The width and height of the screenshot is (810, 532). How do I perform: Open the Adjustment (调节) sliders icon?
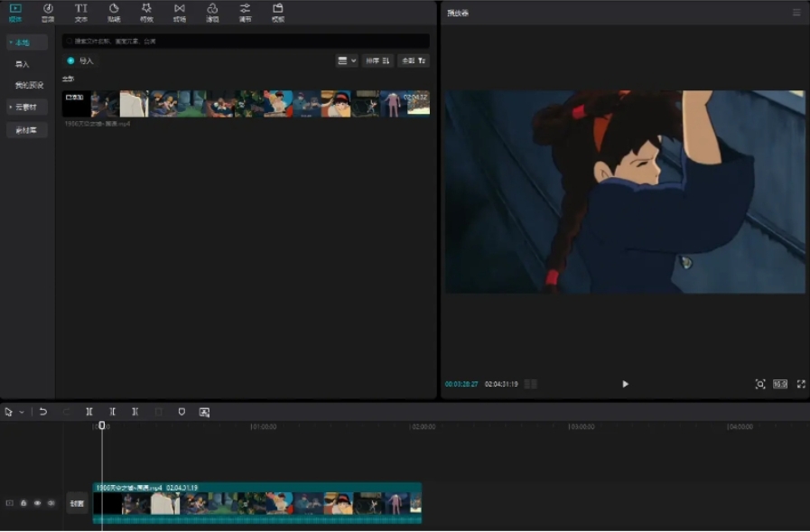click(x=245, y=12)
